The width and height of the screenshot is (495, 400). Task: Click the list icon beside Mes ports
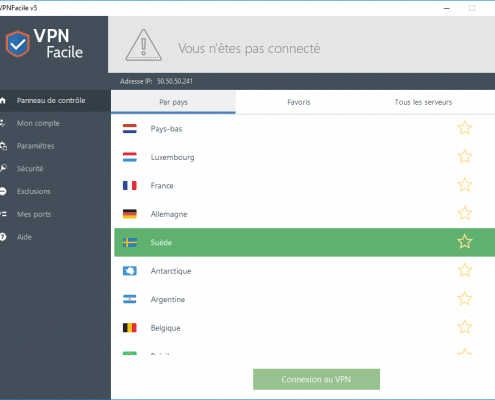point(3,214)
